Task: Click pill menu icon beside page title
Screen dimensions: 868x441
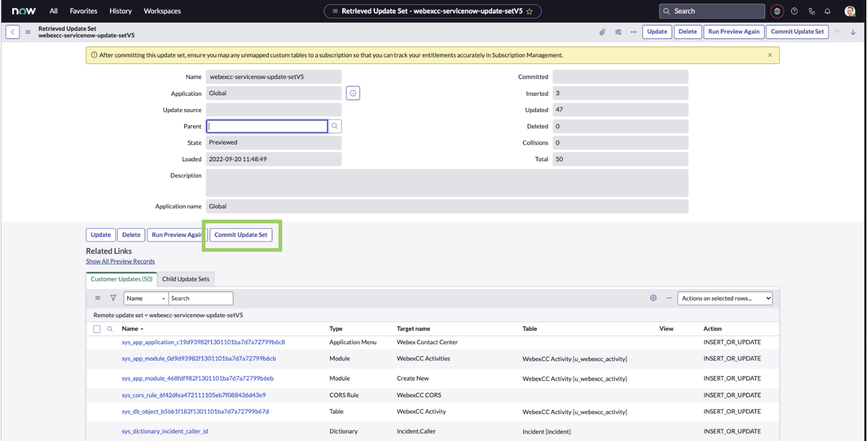Action: (x=335, y=11)
